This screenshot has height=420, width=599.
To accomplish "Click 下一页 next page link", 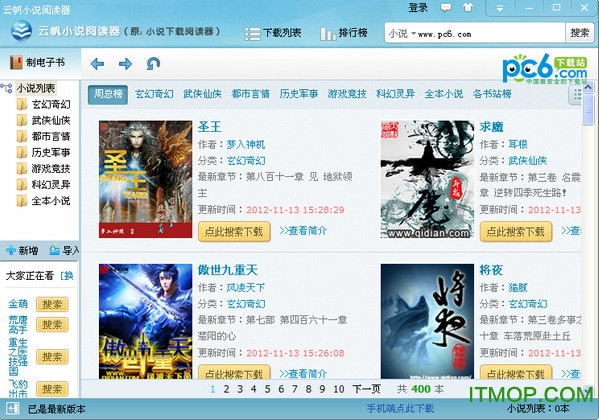I will 366,389.
